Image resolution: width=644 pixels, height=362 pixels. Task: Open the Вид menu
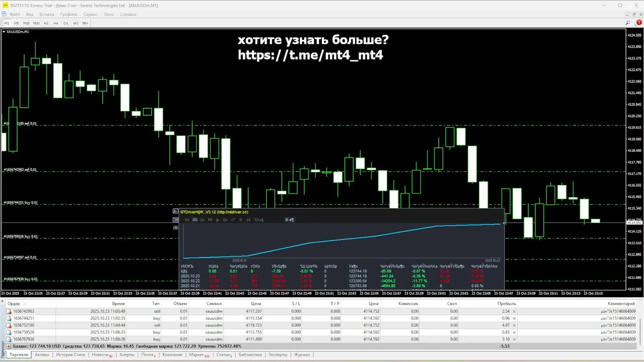(x=30, y=14)
